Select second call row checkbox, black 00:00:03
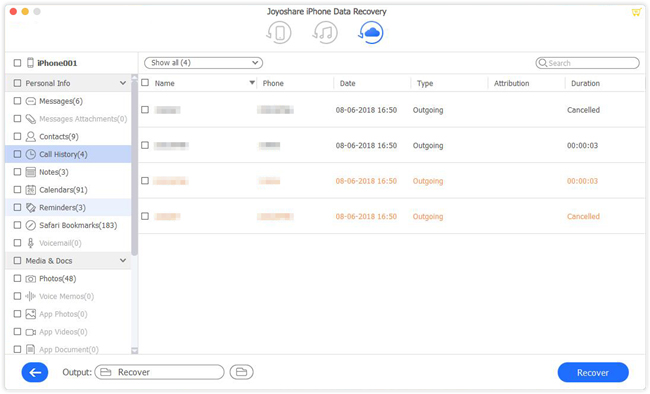 pos(145,145)
